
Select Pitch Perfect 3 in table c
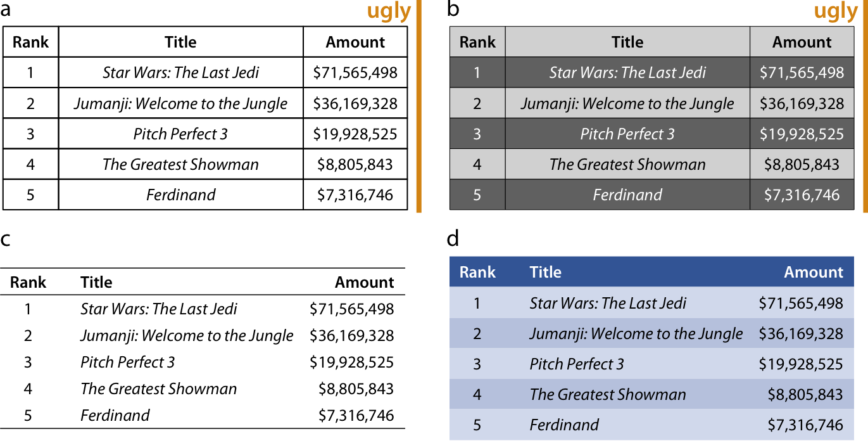128,363
